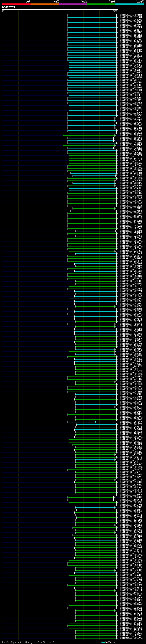146x644 pixels.
Task: Select hit UniRef100_B4X0T6
Action: coord(131,480)
